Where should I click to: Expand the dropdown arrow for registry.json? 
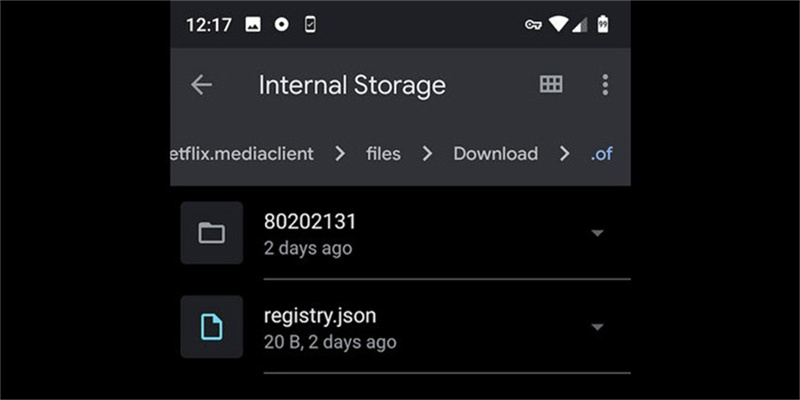597,327
